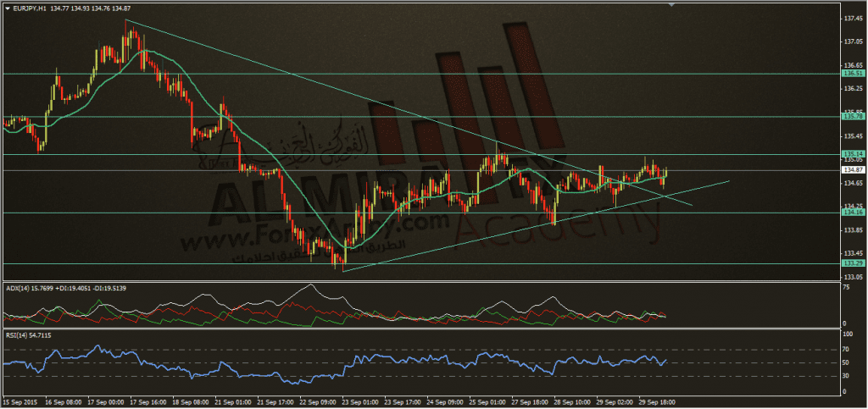Screen dimensions: 868x409
Task: Select the -DI:19.5139 value in ADX header
Action: pos(108,289)
